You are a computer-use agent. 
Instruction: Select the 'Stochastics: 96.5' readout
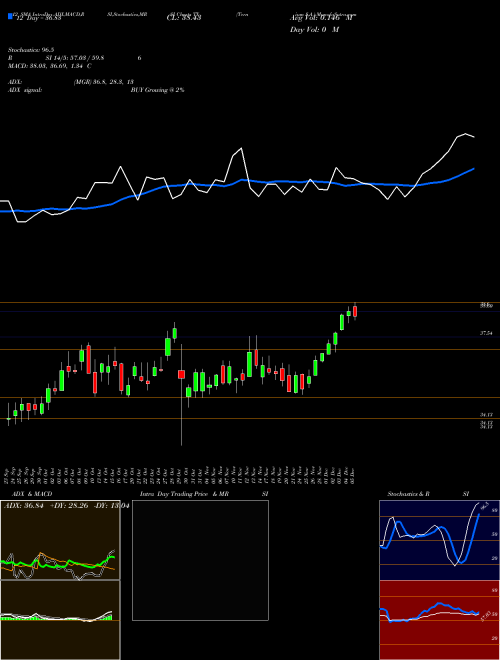(x=31, y=50)
